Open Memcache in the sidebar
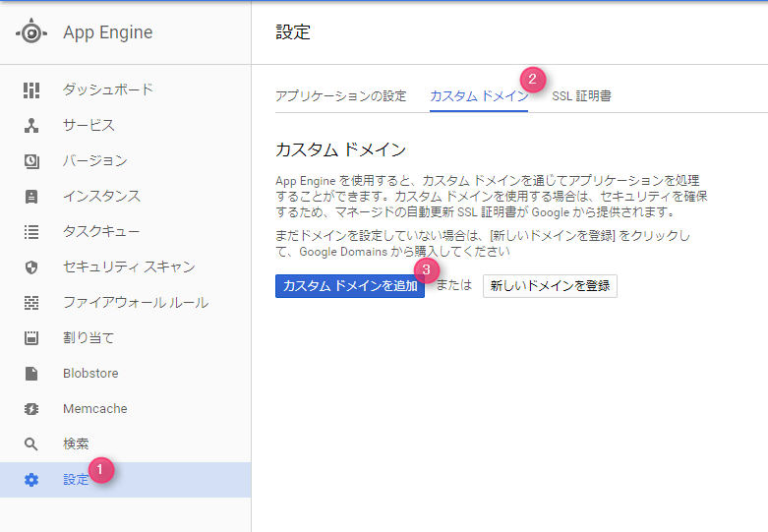 coord(126,408)
